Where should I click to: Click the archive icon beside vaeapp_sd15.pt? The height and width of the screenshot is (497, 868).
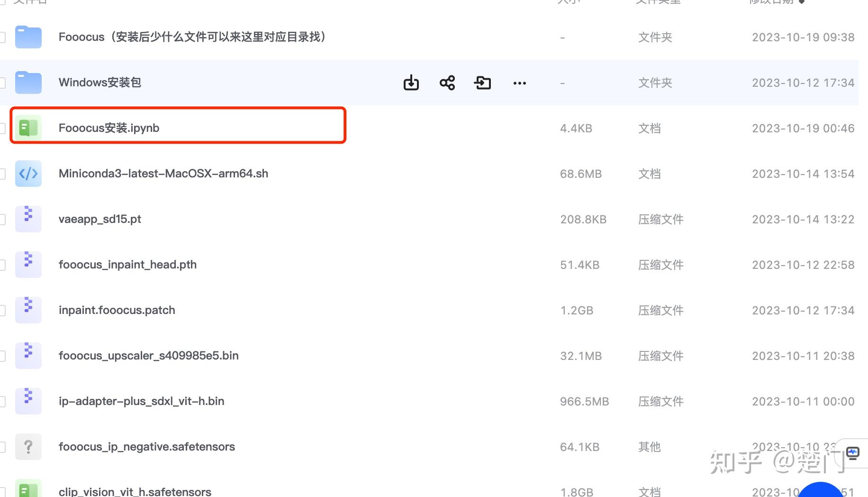tap(28, 219)
